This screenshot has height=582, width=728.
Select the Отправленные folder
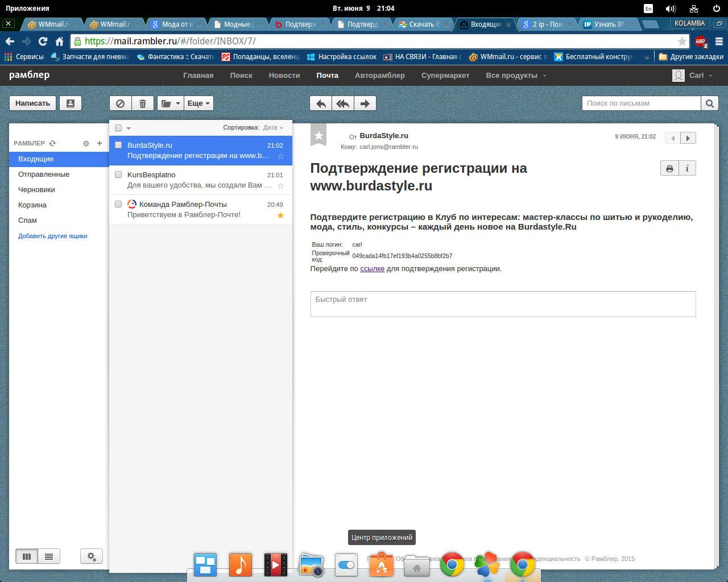click(59, 174)
